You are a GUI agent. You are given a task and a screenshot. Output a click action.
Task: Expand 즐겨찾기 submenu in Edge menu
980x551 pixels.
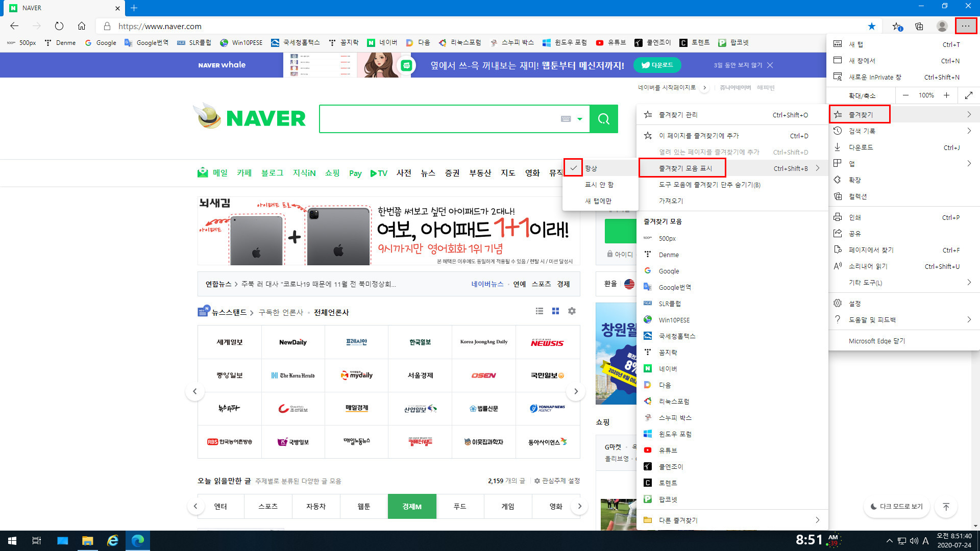tap(904, 114)
